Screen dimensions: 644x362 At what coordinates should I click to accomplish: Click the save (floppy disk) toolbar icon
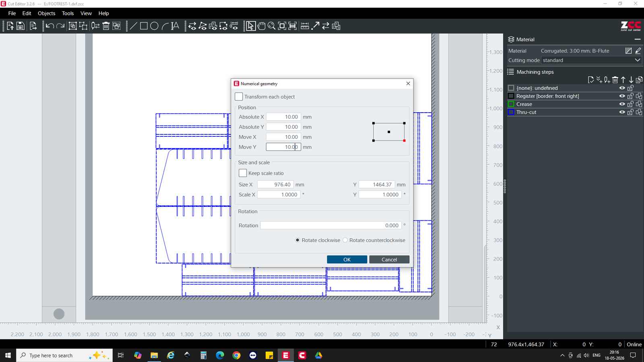[x=21, y=26]
